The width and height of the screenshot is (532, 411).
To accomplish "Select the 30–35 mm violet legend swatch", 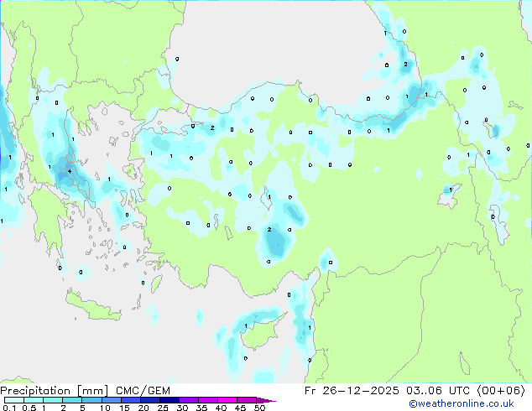I will tap(188, 400).
